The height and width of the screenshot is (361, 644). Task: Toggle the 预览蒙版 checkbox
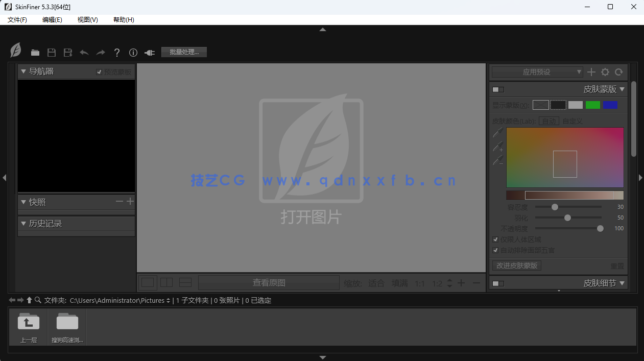pos(99,71)
